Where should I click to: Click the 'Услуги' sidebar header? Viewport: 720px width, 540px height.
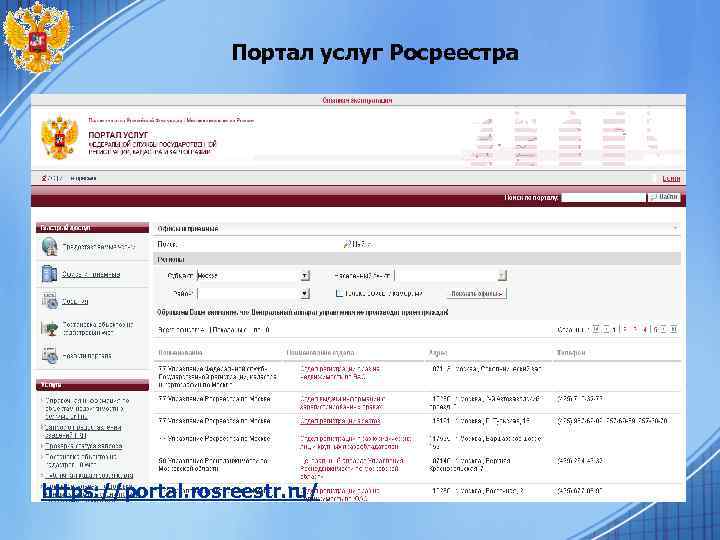coord(92,385)
